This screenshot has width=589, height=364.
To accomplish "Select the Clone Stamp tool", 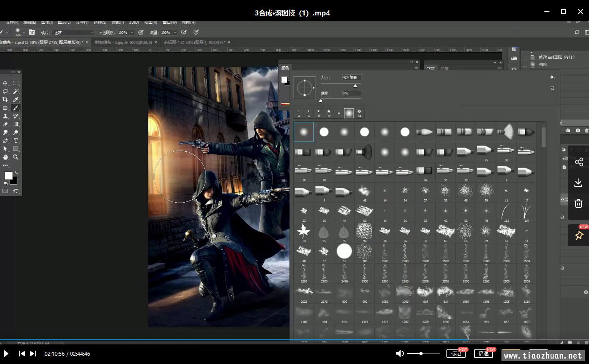I will [5, 116].
